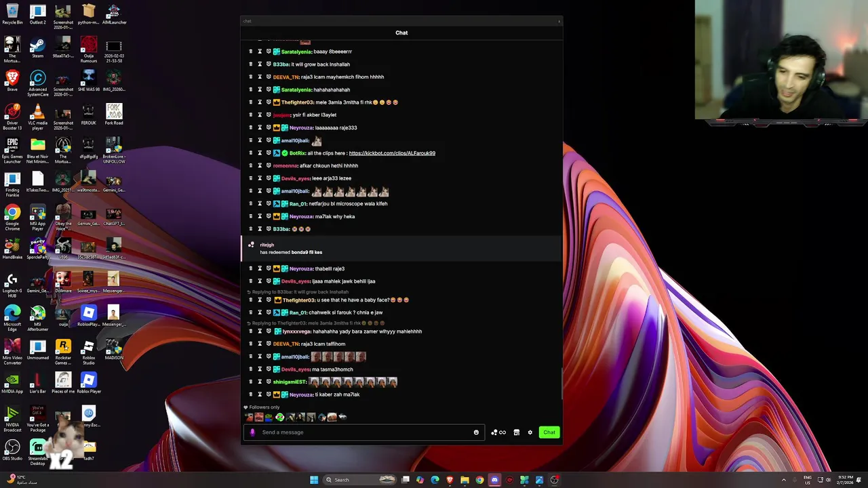The width and height of the screenshot is (868, 488).
Task: Select the Rockstar Games launcher icon
Action: click(63, 351)
